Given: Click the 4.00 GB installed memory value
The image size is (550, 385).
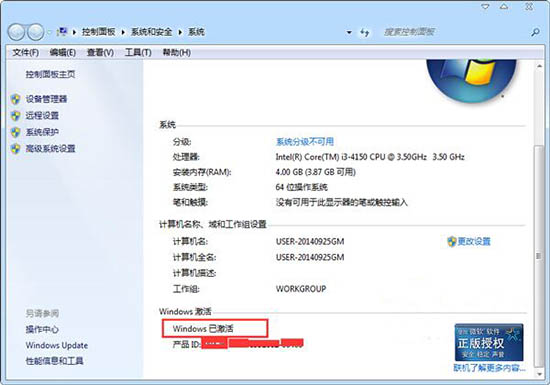Looking at the screenshot, I should point(316,172).
